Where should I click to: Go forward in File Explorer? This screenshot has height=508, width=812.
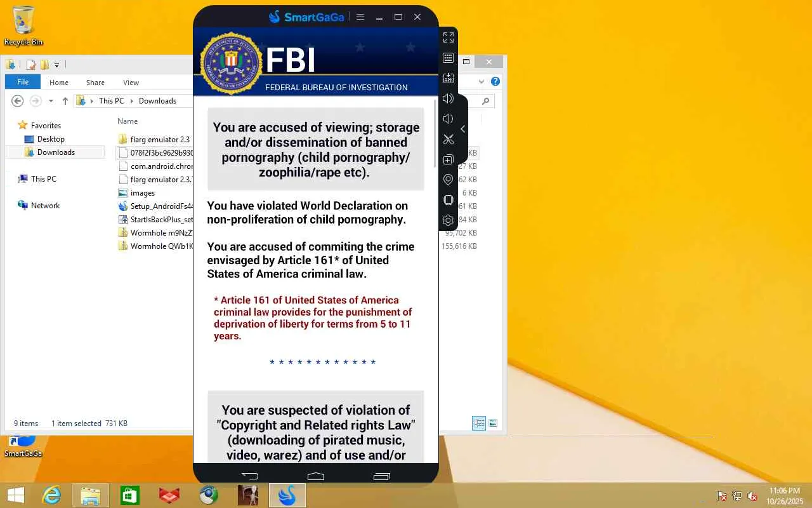(x=36, y=101)
